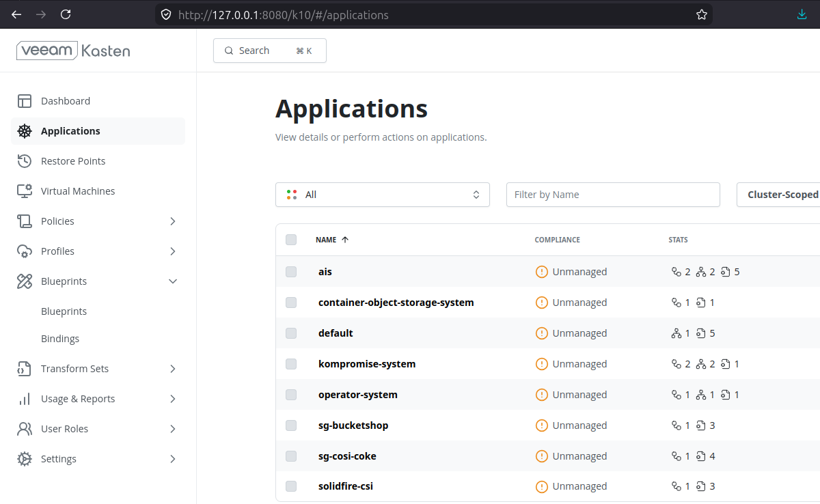Image resolution: width=820 pixels, height=504 pixels.
Task: Open Dashboard from the sidebar
Action: 98,101
